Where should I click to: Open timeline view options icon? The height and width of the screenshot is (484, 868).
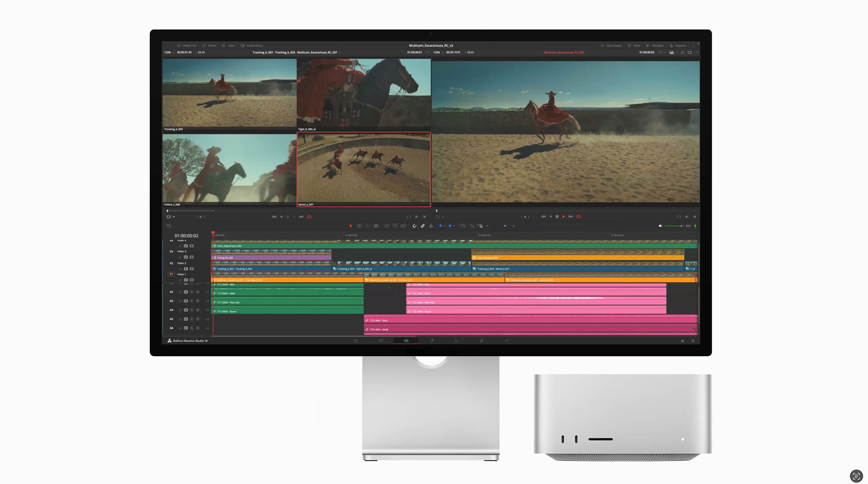[x=169, y=226]
